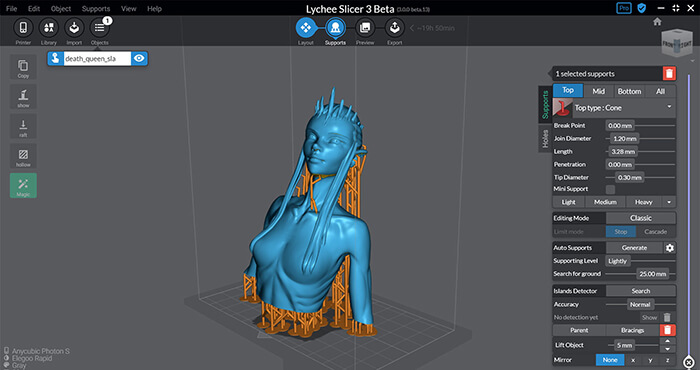
Task: Apply the Heavy support preset
Action: click(x=644, y=202)
